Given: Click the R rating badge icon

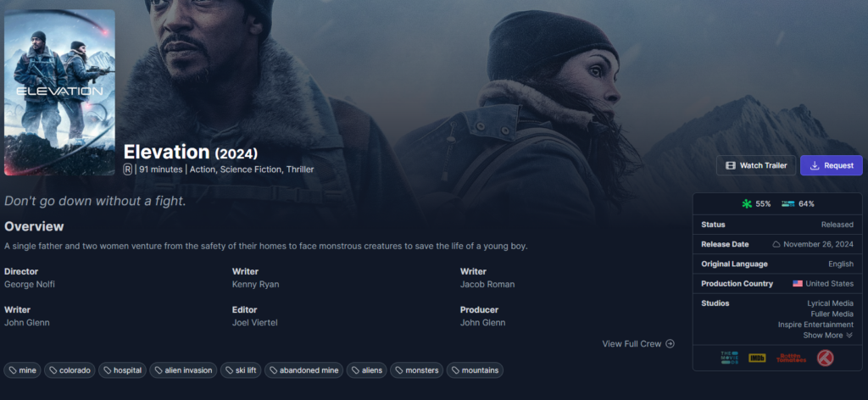Looking at the screenshot, I should click(x=127, y=169).
